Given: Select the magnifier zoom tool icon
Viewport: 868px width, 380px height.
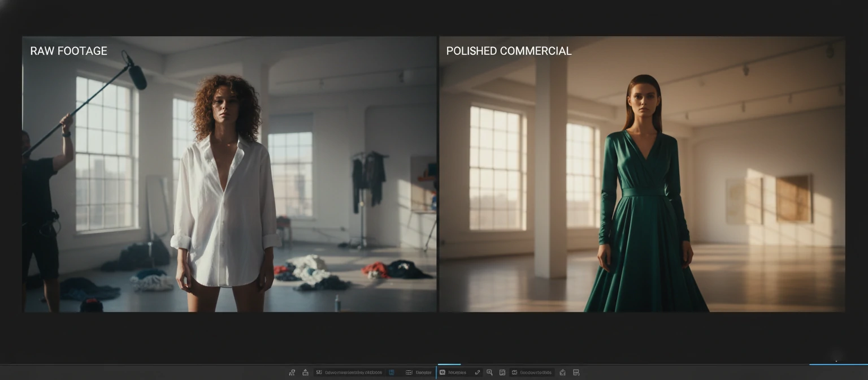Looking at the screenshot, I should click(490, 372).
